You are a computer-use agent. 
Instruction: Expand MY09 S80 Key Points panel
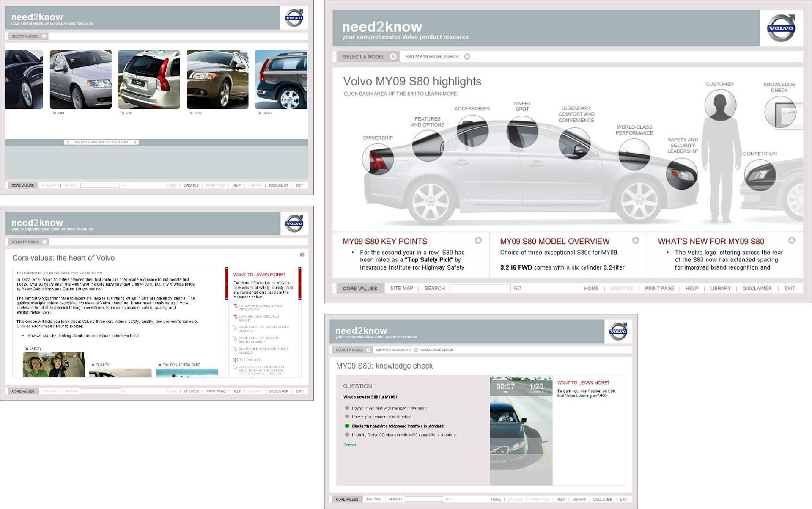click(x=478, y=240)
